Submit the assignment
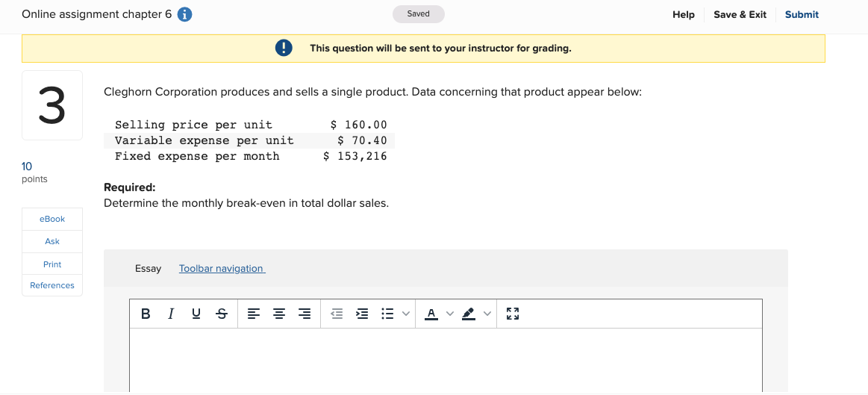 (802, 15)
